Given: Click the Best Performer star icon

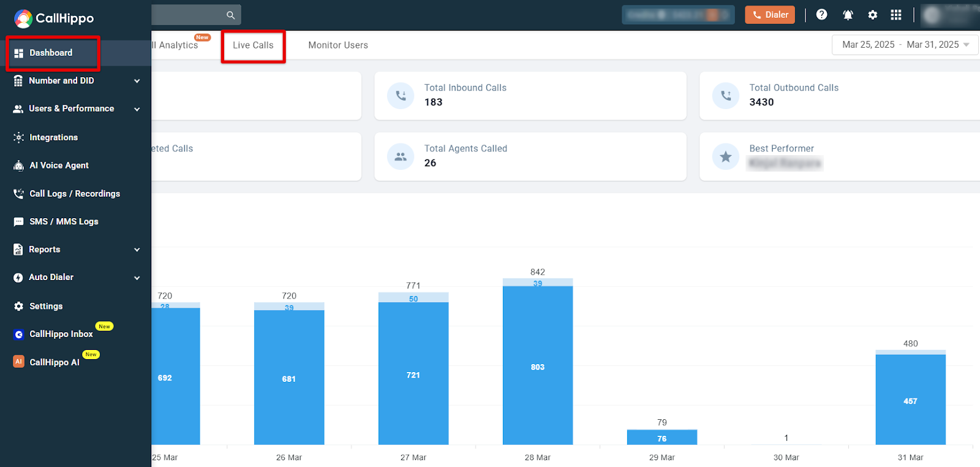Looking at the screenshot, I should point(726,156).
